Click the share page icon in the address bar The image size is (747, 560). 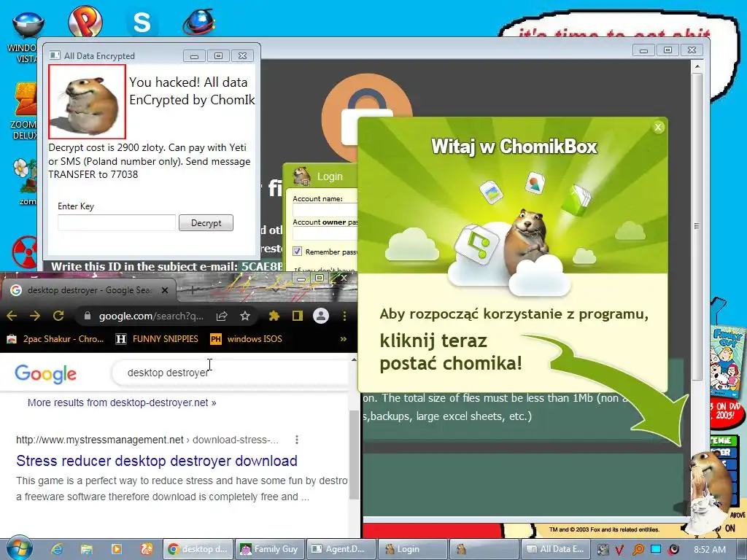coord(222,316)
